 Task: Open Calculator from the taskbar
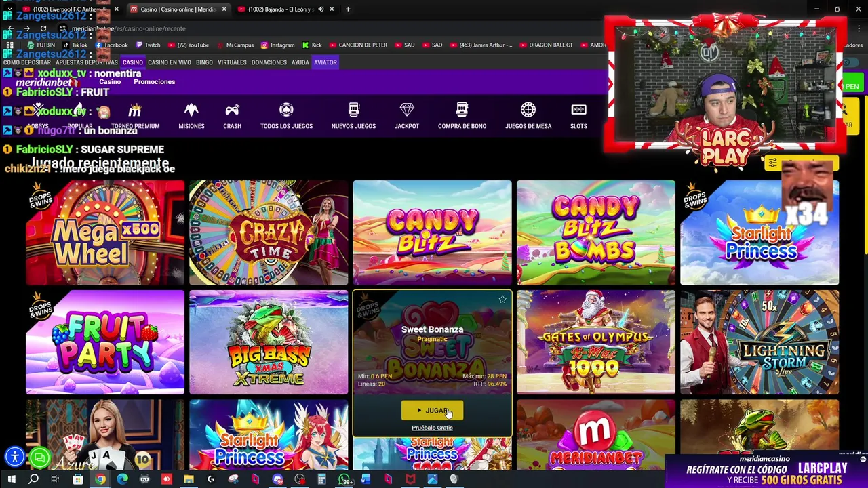(321, 480)
